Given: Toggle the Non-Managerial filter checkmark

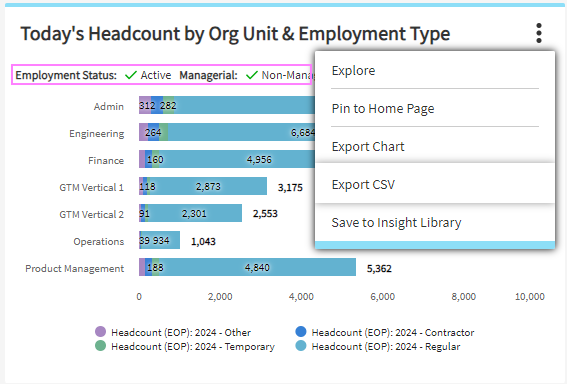Looking at the screenshot, I should (251, 75).
